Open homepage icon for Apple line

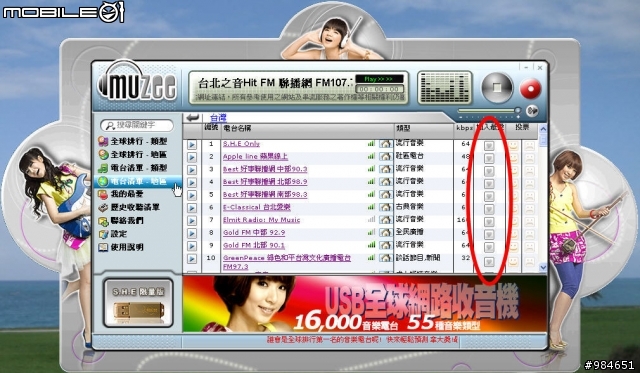pyautogui.click(x=385, y=157)
